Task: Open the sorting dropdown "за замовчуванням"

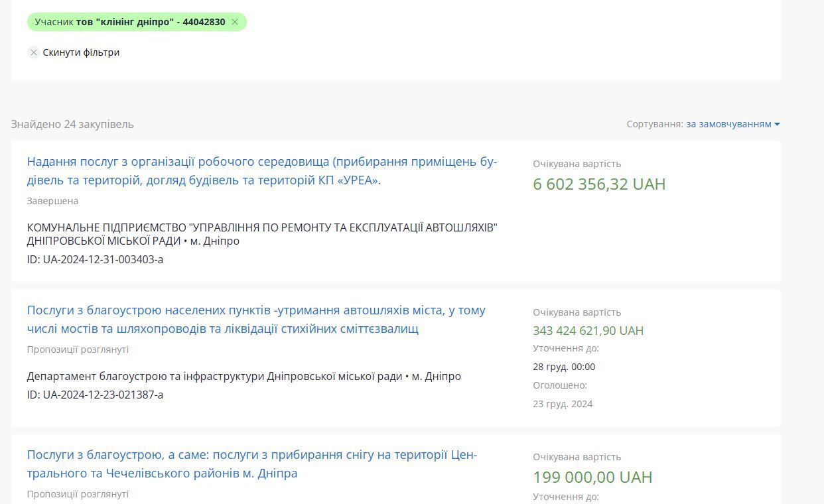Action: tap(728, 124)
